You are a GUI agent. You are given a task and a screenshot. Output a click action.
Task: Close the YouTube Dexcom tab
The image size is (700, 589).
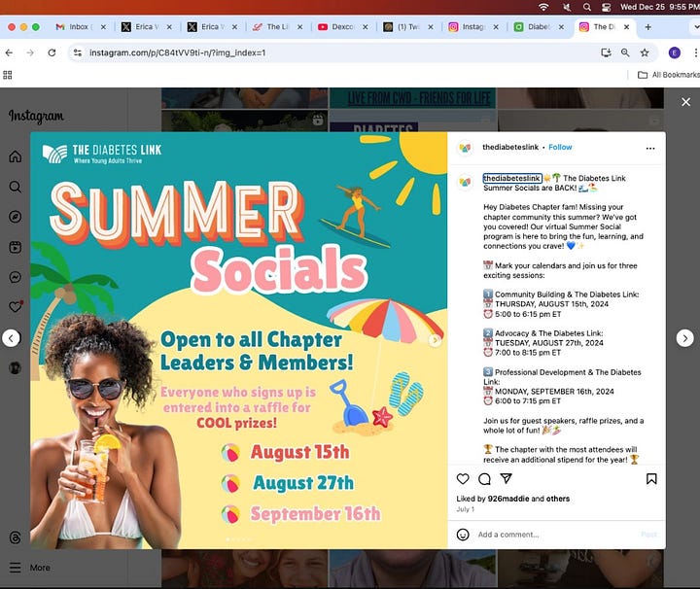366,27
